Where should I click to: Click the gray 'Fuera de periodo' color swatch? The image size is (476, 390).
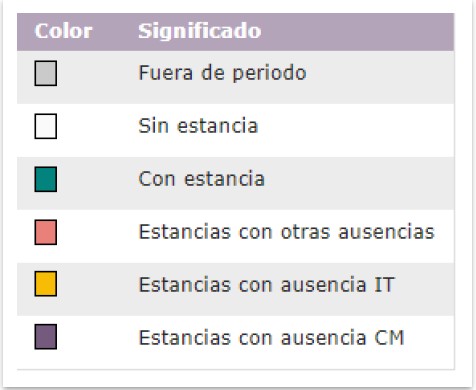tap(46, 73)
